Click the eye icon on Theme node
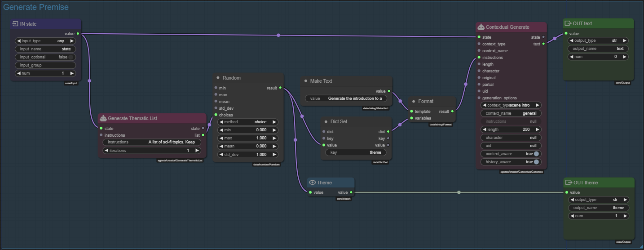This screenshot has height=250, width=644. point(313,183)
